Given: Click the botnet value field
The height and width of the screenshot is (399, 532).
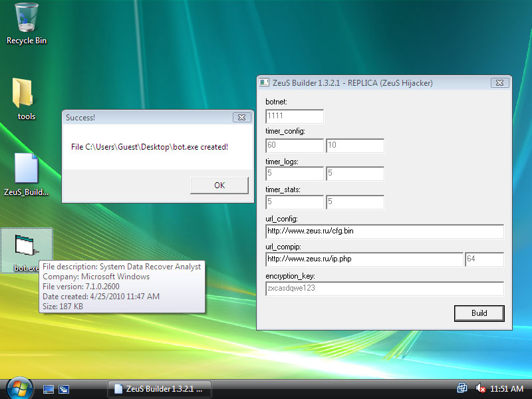Looking at the screenshot, I should (294, 116).
